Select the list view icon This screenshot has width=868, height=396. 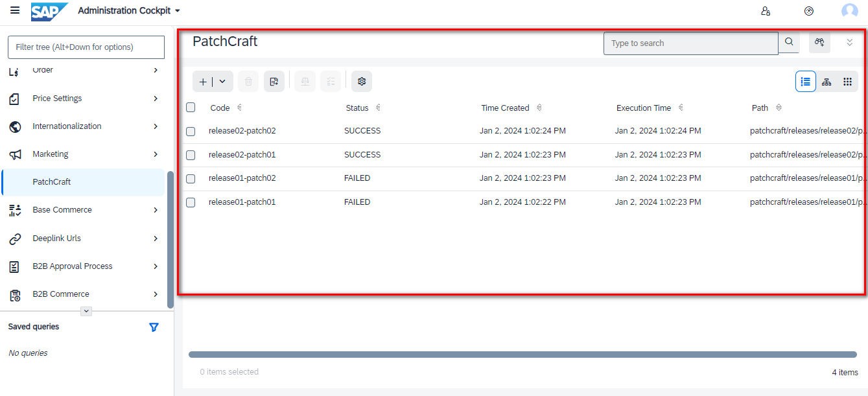806,82
